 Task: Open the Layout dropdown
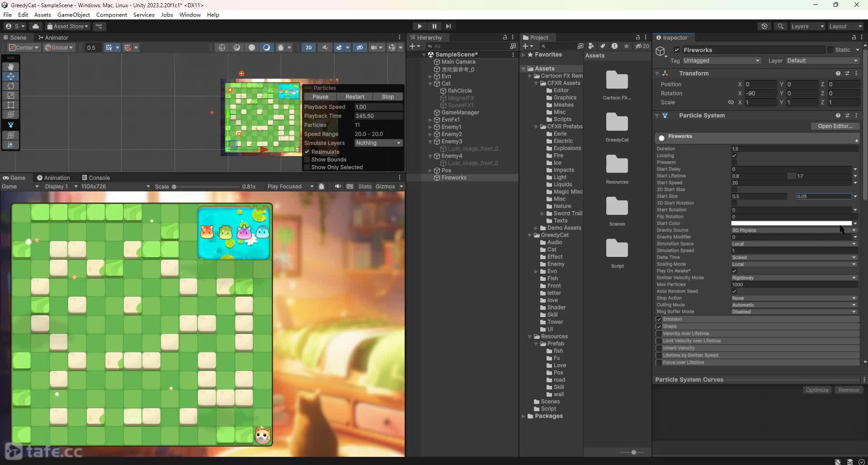click(845, 26)
